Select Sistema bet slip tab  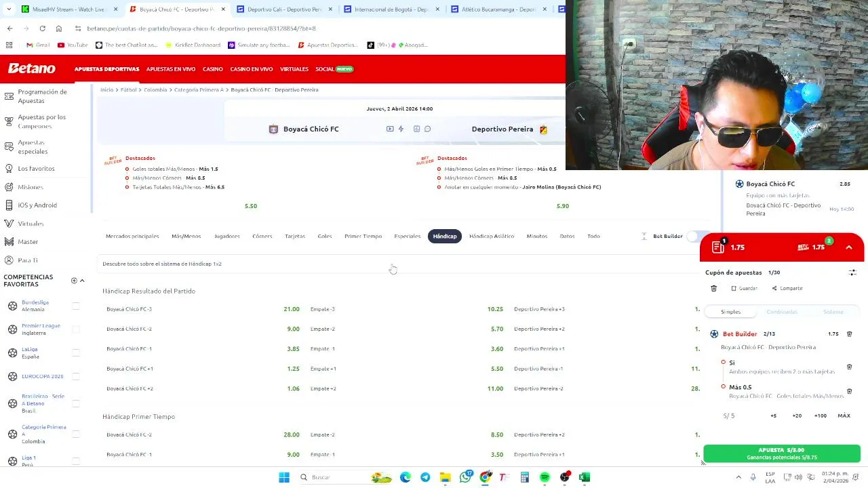(833, 312)
